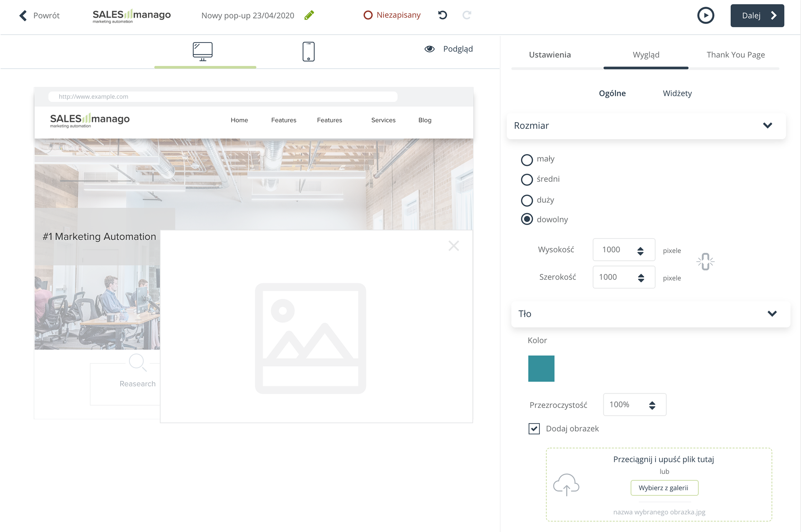801x532 pixels.
Task: Click the undo arrow icon
Action: (443, 15)
